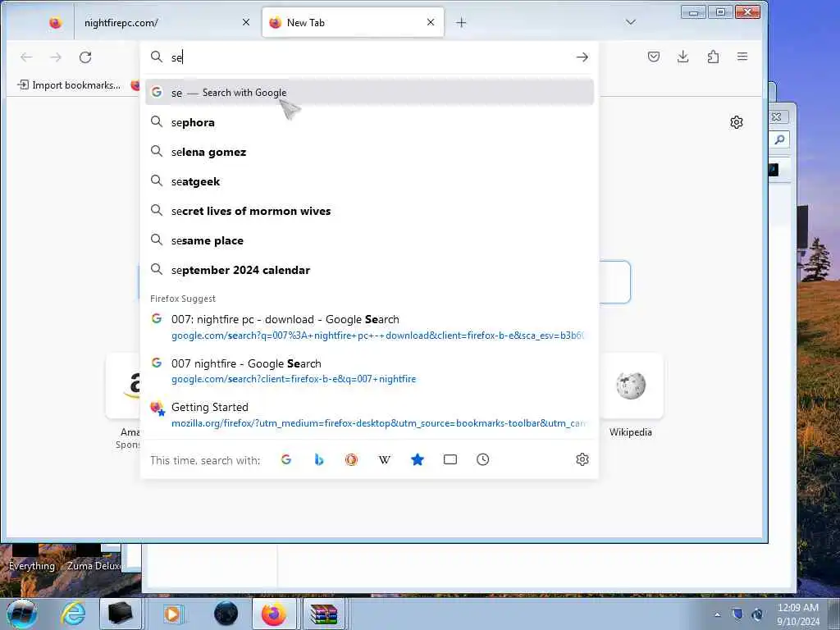Open the Windows Start orb
The image size is (840, 630).
point(21,614)
